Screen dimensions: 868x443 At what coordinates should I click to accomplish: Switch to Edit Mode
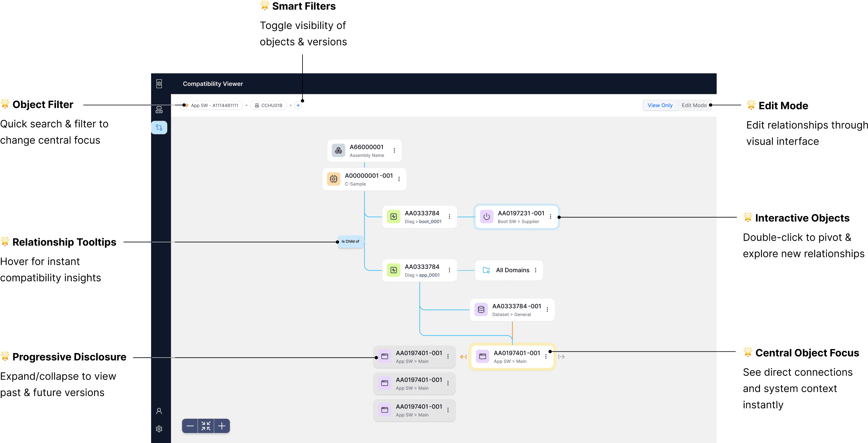694,105
